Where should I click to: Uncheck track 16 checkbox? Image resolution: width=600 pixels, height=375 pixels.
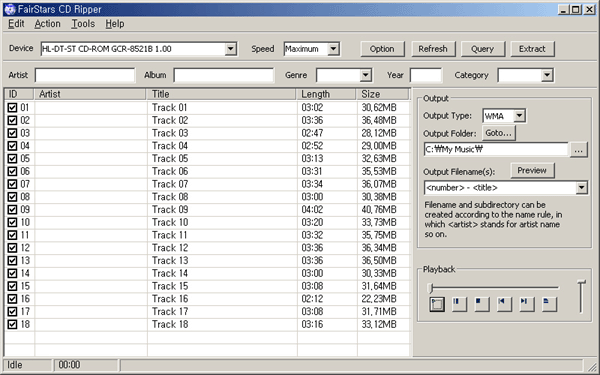pos(12,299)
